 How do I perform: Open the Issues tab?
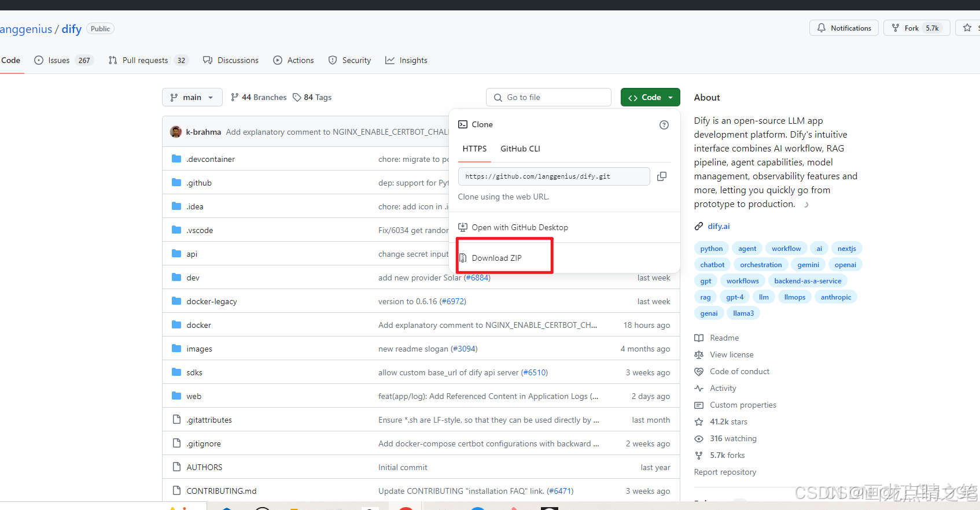click(x=64, y=60)
